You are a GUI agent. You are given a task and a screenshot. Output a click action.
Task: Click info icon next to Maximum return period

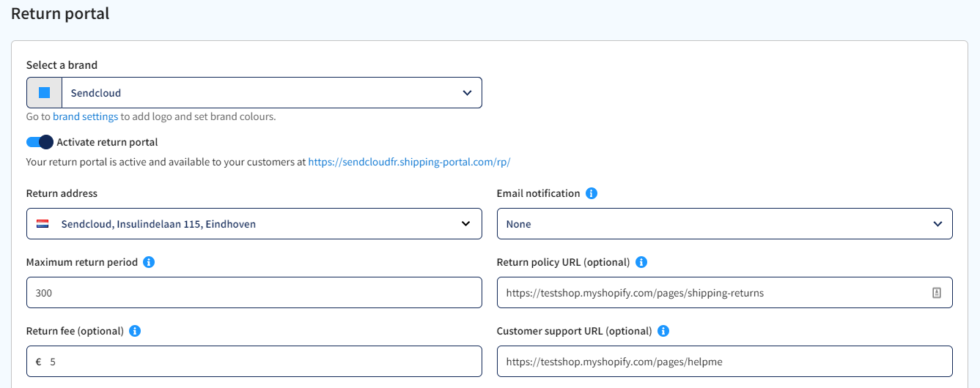click(149, 262)
